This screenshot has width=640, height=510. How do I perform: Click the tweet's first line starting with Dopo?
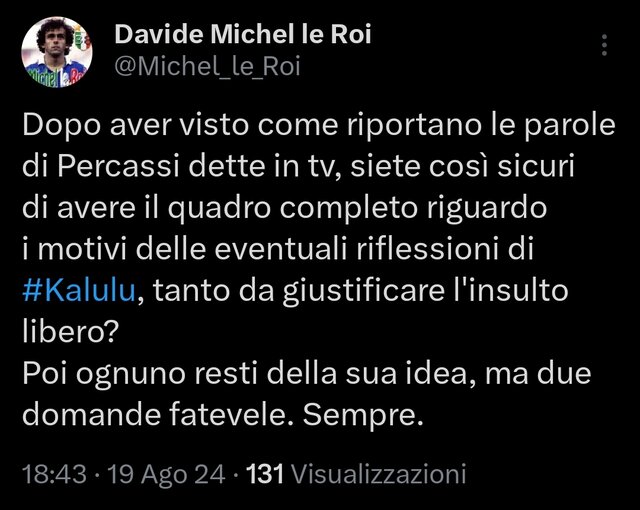[318, 125]
